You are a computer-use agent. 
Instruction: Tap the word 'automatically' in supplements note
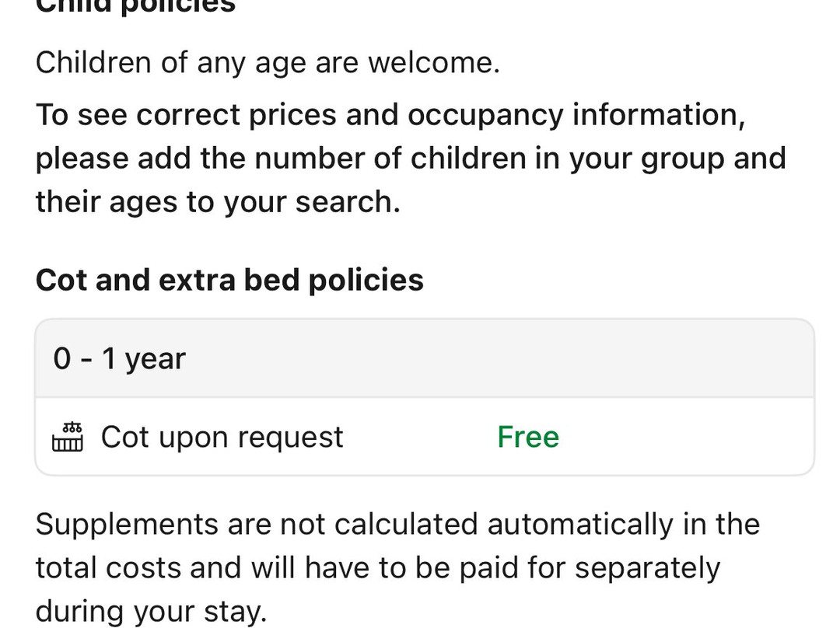coord(579,524)
